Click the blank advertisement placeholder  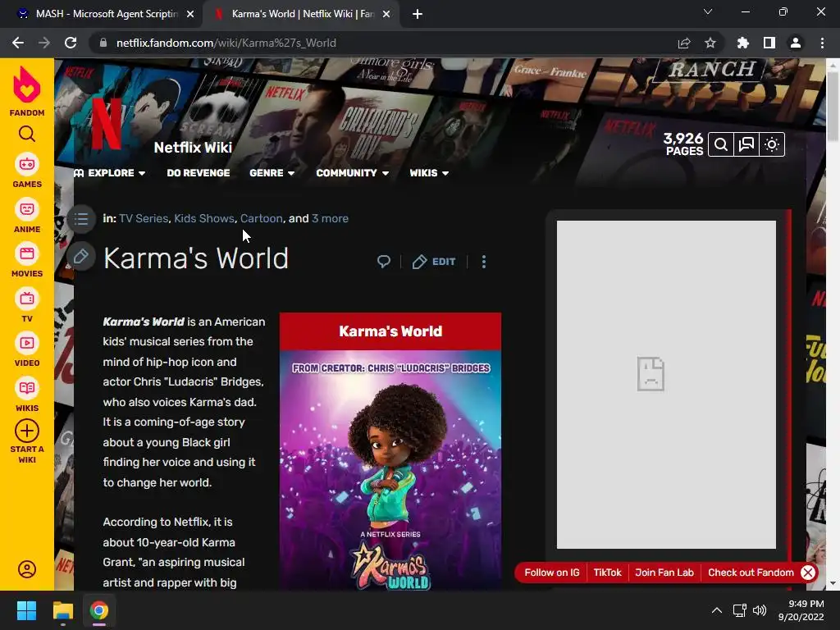(x=666, y=385)
